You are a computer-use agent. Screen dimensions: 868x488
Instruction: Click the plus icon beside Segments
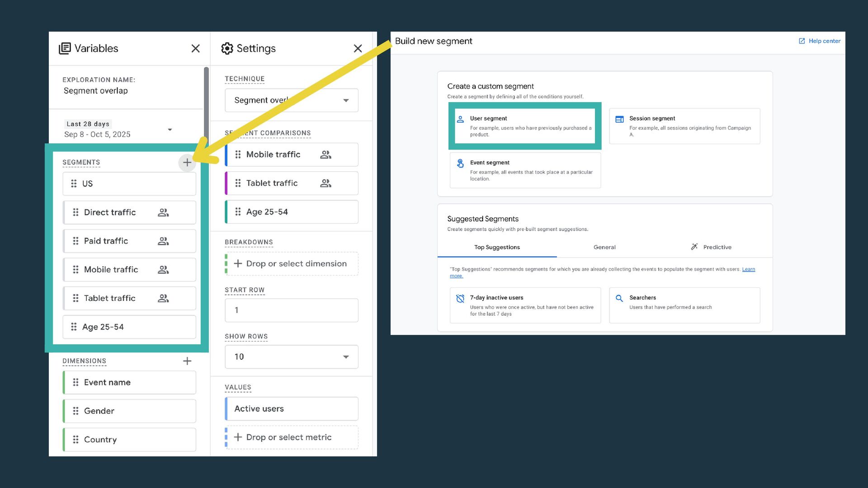point(187,162)
